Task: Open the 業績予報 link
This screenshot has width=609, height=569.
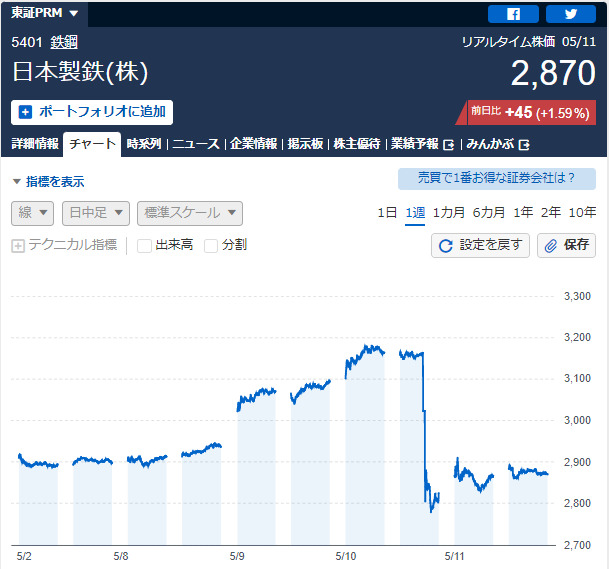Action: click(414, 144)
